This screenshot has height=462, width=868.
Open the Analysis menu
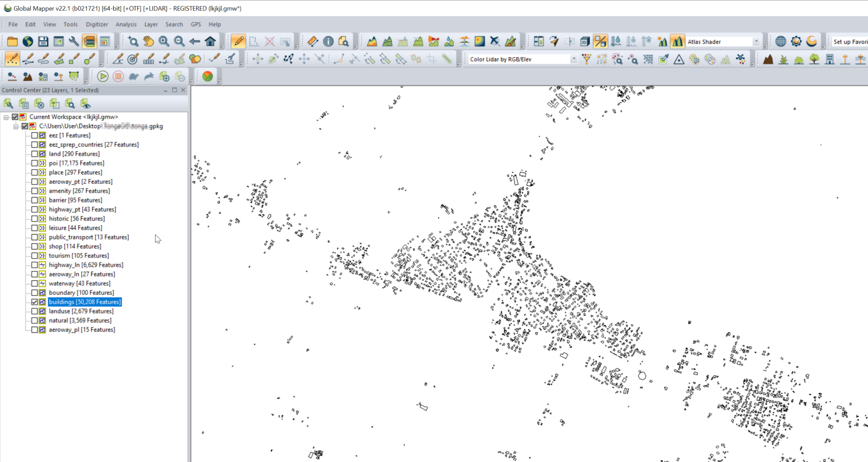click(126, 24)
